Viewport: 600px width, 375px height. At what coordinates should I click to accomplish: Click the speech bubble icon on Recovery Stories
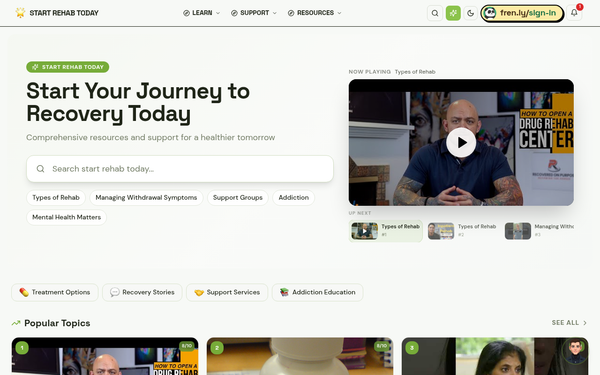click(x=114, y=292)
